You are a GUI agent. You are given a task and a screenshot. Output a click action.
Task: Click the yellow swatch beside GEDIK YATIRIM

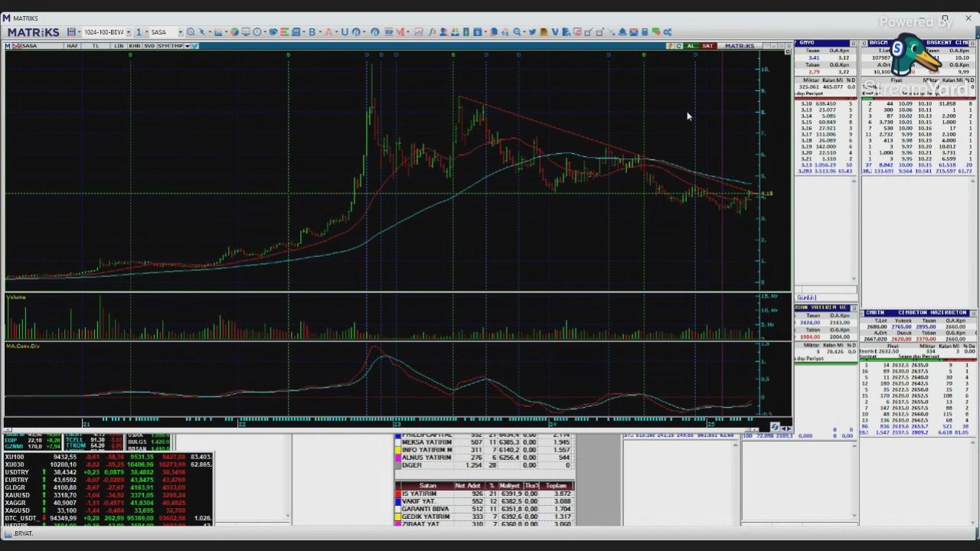397,517
